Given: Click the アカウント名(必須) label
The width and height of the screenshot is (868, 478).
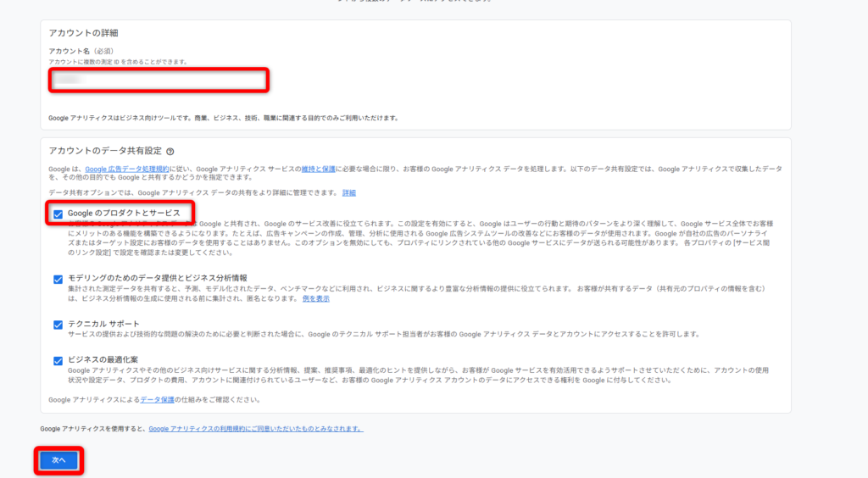Looking at the screenshot, I should [81, 51].
